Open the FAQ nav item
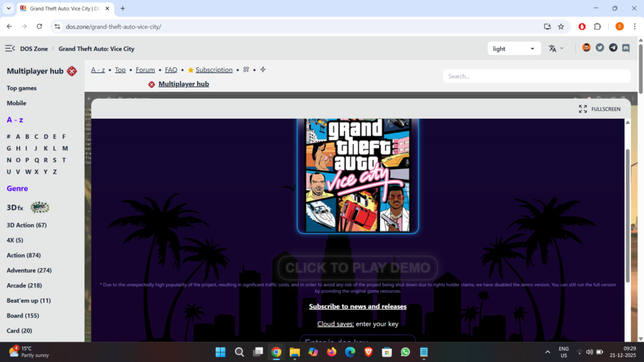This screenshot has height=362, width=644. click(171, 70)
